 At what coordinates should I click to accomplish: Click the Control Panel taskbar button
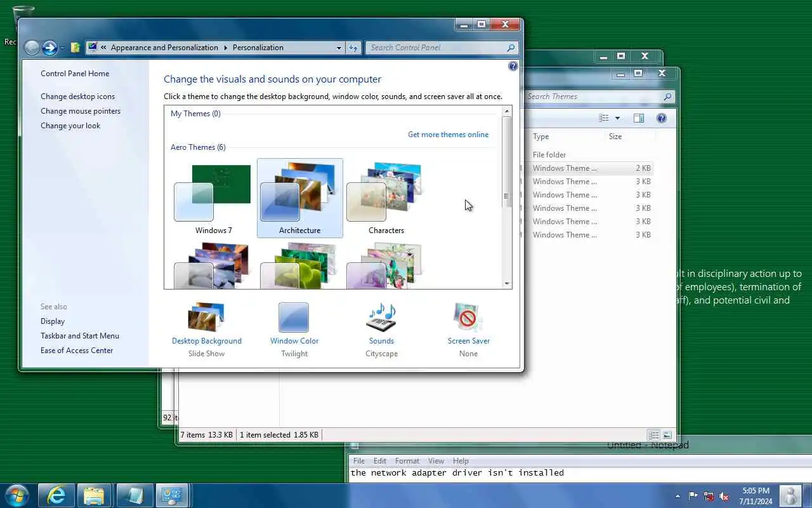tap(172, 495)
